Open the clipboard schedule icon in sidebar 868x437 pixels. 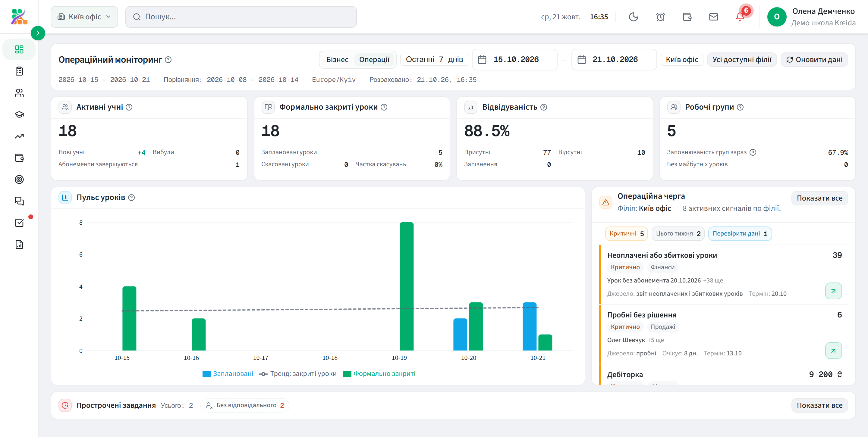click(x=19, y=71)
